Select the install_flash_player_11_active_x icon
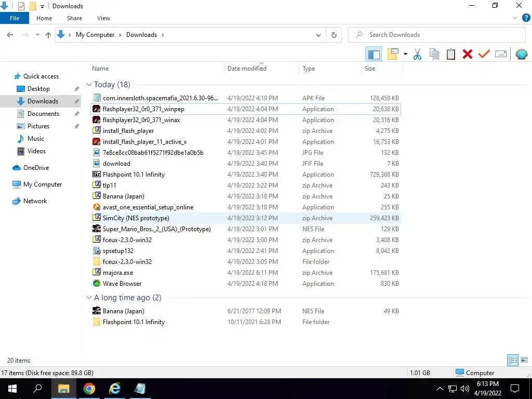Screen dimensions: 532x399 97,142
